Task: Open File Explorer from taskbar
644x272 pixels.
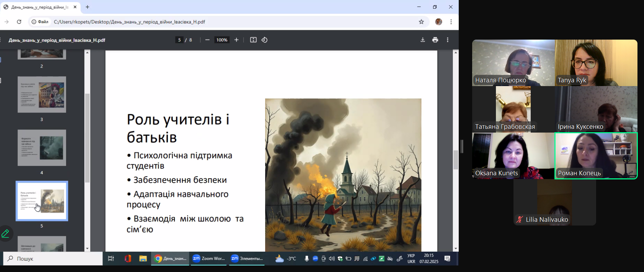Action: pos(143,259)
